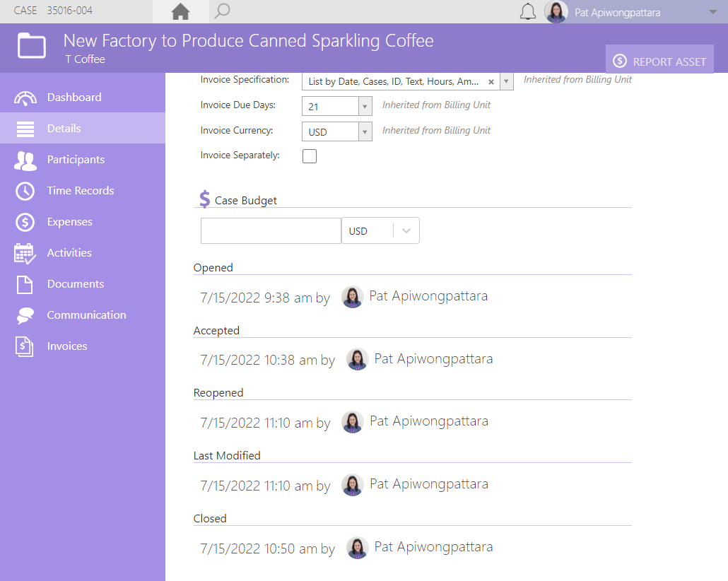This screenshot has height=581, width=728.
Task: Open Expenses section
Action: click(x=83, y=221)
